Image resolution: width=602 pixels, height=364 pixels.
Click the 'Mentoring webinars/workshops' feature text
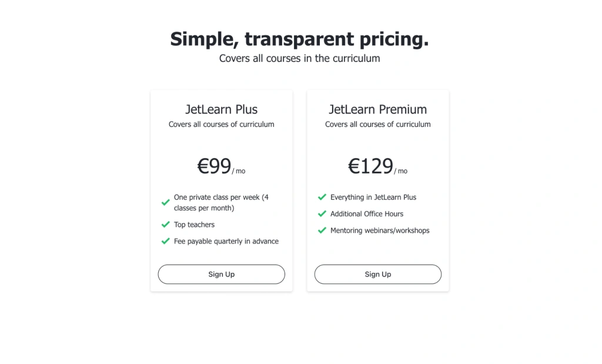click(x=379, y=230)
